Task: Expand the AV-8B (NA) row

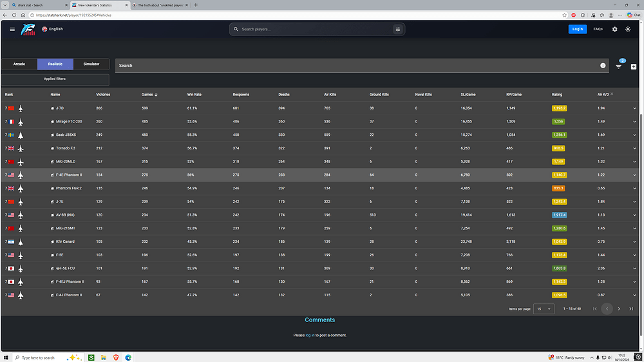Action: tap(634, 215)
